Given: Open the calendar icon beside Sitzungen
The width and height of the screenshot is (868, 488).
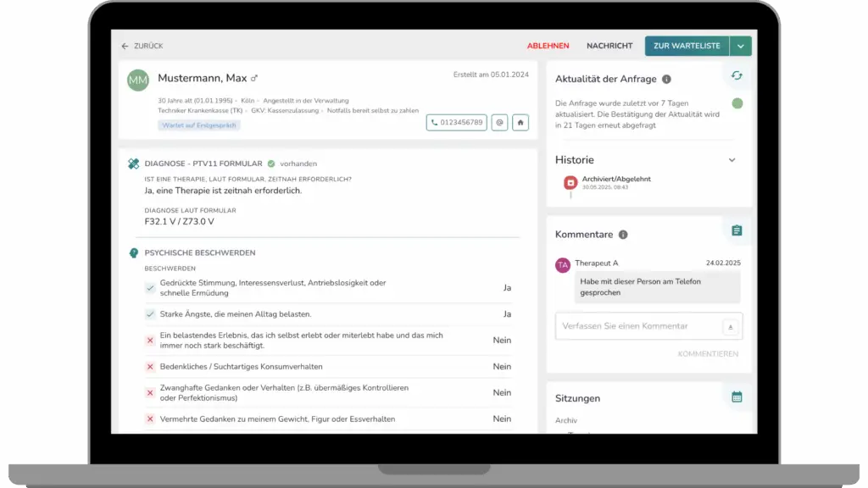Looking at the screenshot, I should [737, 396].
